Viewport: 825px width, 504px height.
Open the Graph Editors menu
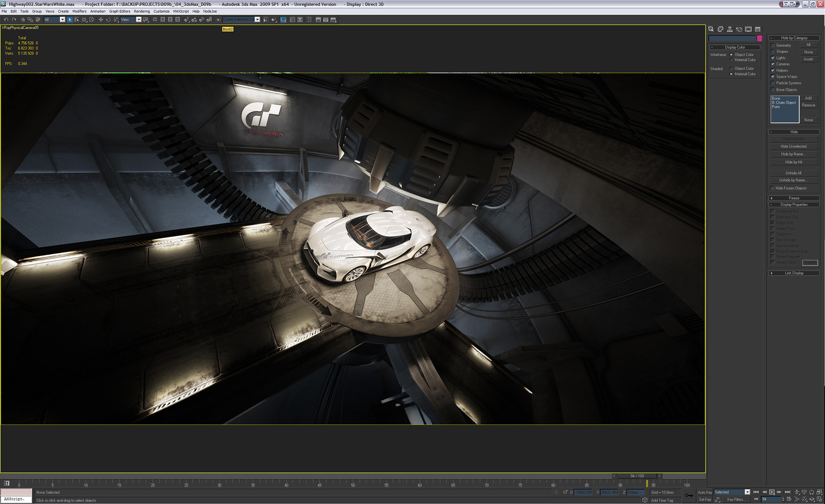[x=119, y=12]
